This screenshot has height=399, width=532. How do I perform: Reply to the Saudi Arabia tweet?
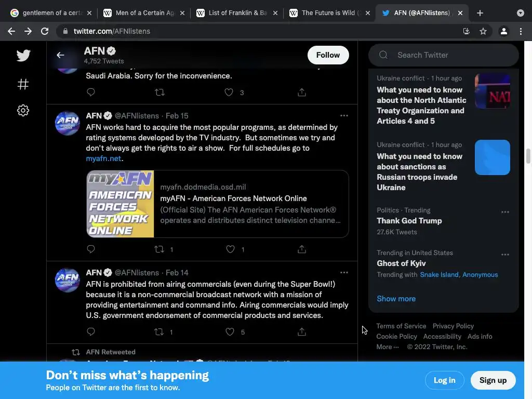pyautogui.click(x=90, y=92)
